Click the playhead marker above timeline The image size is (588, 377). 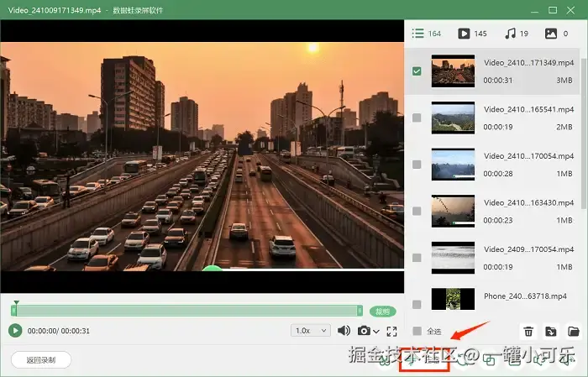click(x=16, y=302)
